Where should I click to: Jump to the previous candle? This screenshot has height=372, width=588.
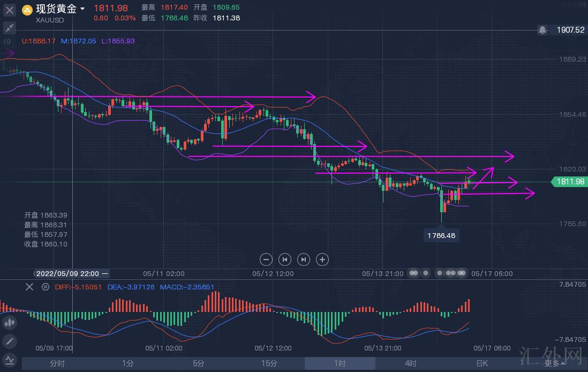coord(285,259)
